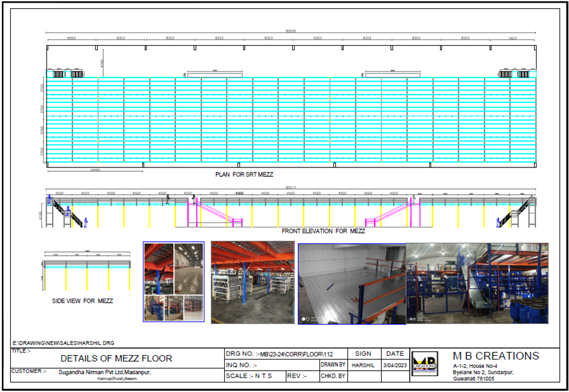This screenshot has height=392, width=569.
Task: Open the photo collage thumbnail with four images
Action: [173, 282]
